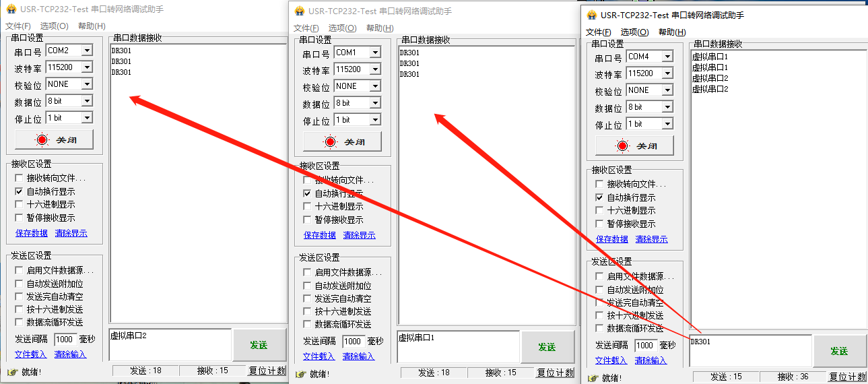Viewport: 868px width, 384px height.
Task: Tick 按十六进制发送 in the COM1 window
Action: point(308,311)
